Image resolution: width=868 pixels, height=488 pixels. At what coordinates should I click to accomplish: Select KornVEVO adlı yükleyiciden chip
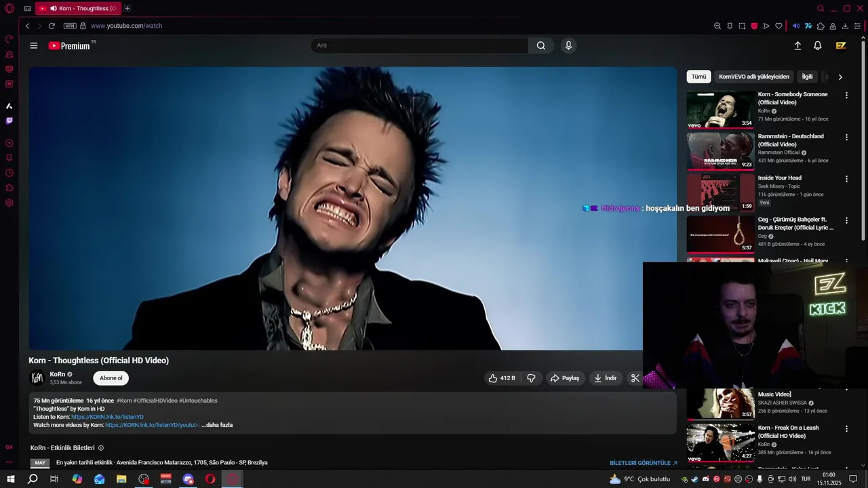tap(754, 77)
